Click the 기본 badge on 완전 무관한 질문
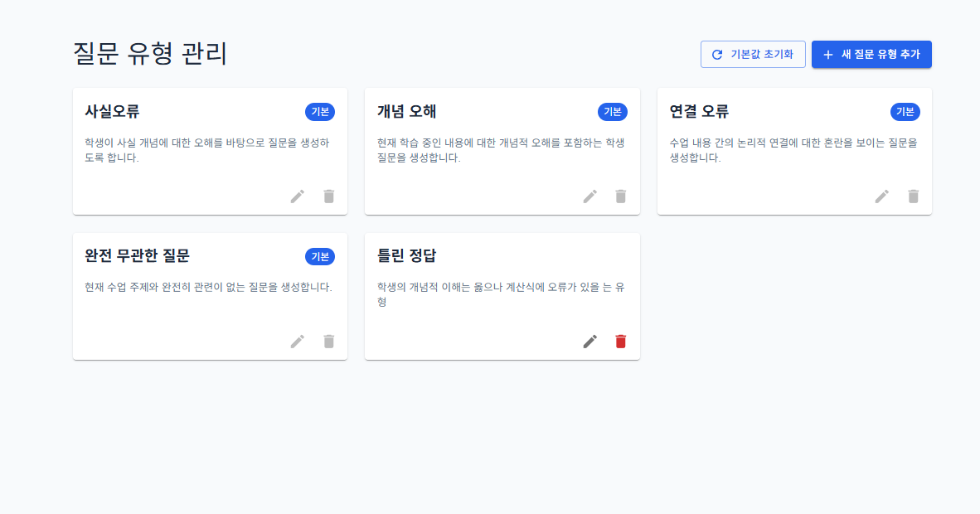The height and width of the screenshot is (514, 980). click(x=320, y=257)
